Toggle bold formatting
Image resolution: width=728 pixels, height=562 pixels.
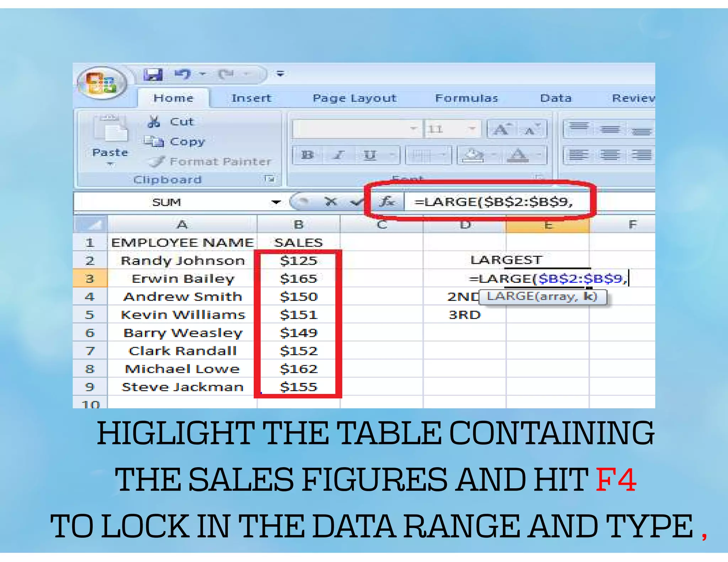point(307,155)
